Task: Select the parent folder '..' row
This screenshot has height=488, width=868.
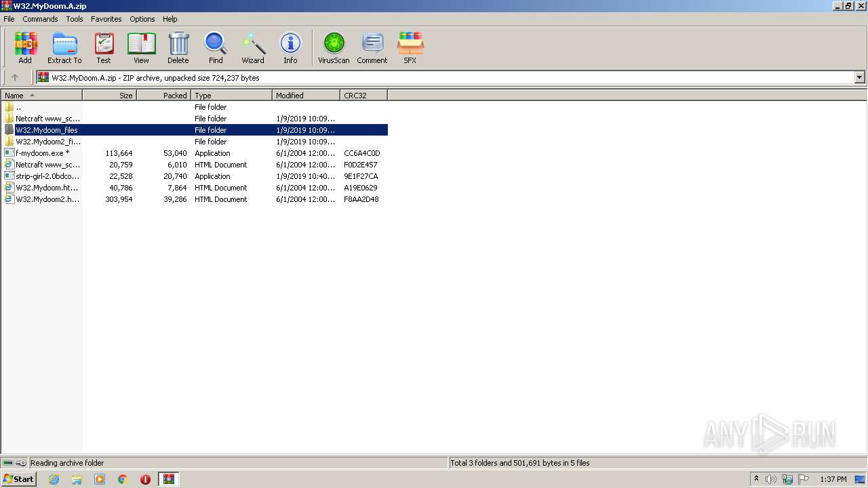Action: (195, 107)
